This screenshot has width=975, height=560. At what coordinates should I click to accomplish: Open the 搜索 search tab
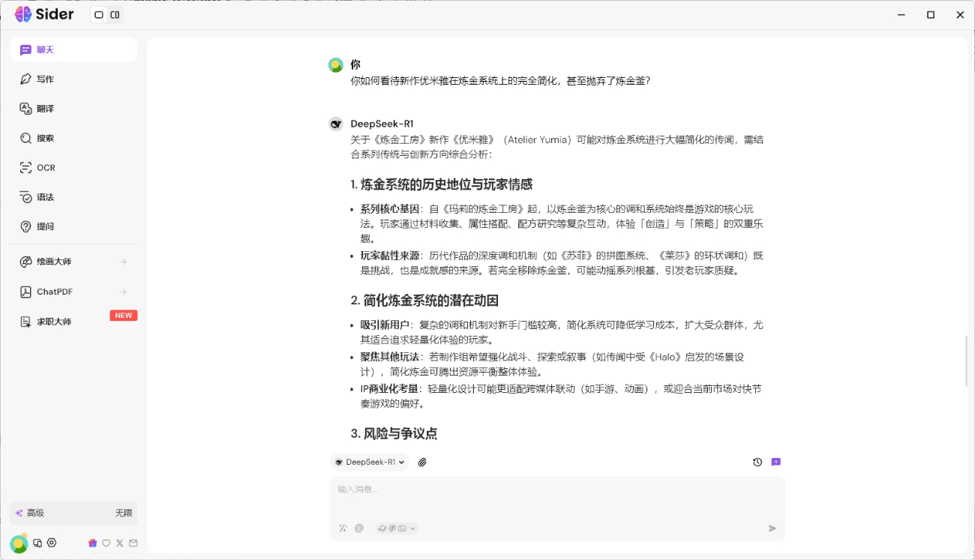click(73, 138)
